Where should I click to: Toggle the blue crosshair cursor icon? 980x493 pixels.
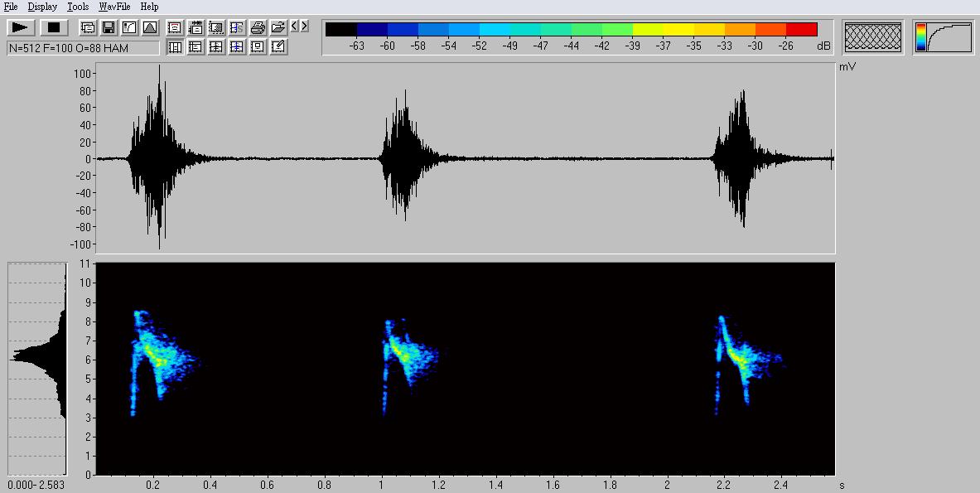pos(237,47)
